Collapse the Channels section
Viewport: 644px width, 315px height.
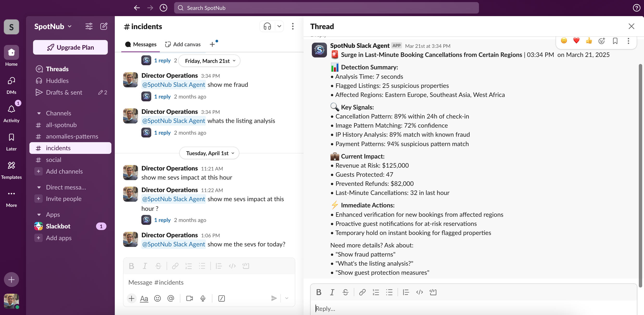coord(39,113)
